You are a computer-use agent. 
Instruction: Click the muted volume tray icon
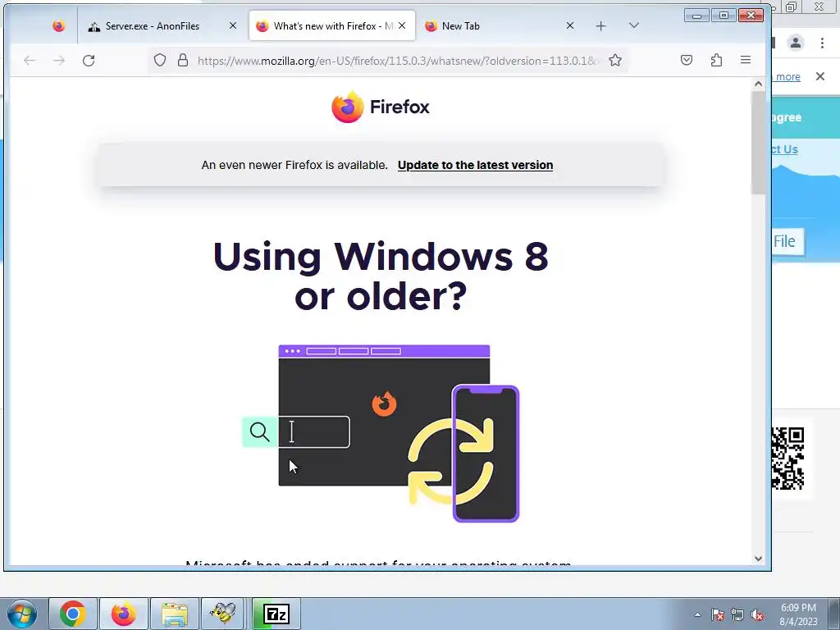tap(757, 614)
